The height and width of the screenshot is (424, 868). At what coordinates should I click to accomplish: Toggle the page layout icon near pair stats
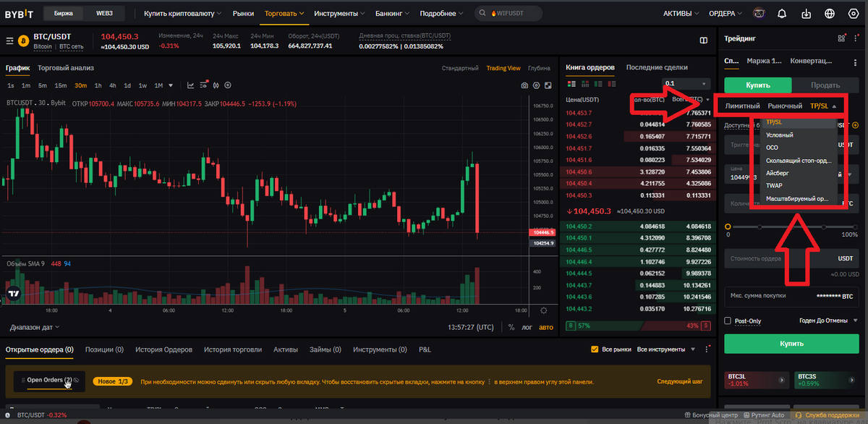click(704, 41)
